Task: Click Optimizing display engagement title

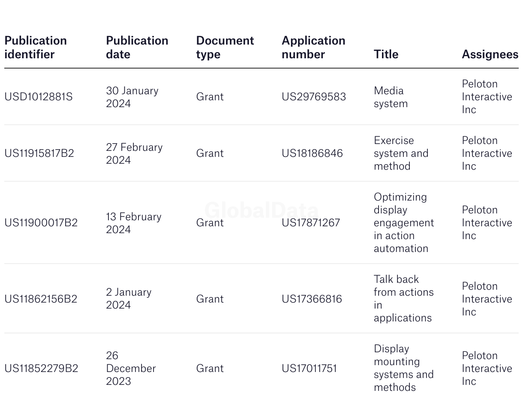Action: pos(403,223)
